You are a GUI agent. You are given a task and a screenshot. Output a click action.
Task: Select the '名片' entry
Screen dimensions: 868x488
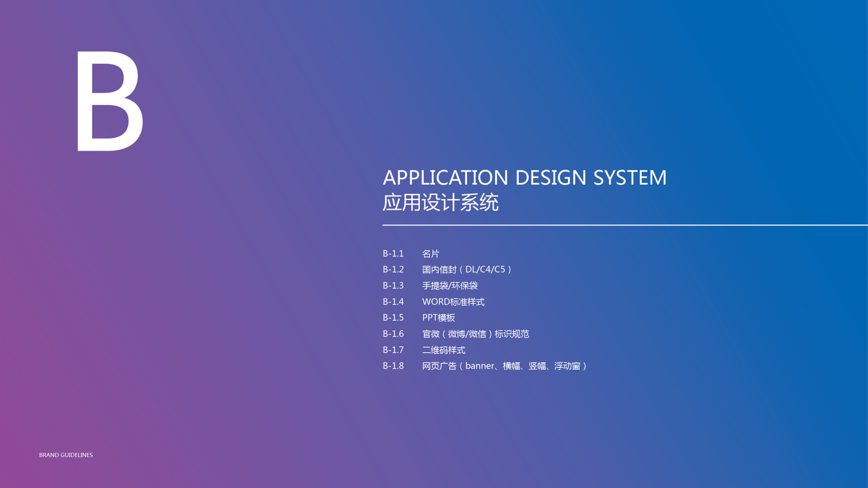point(431,254)
